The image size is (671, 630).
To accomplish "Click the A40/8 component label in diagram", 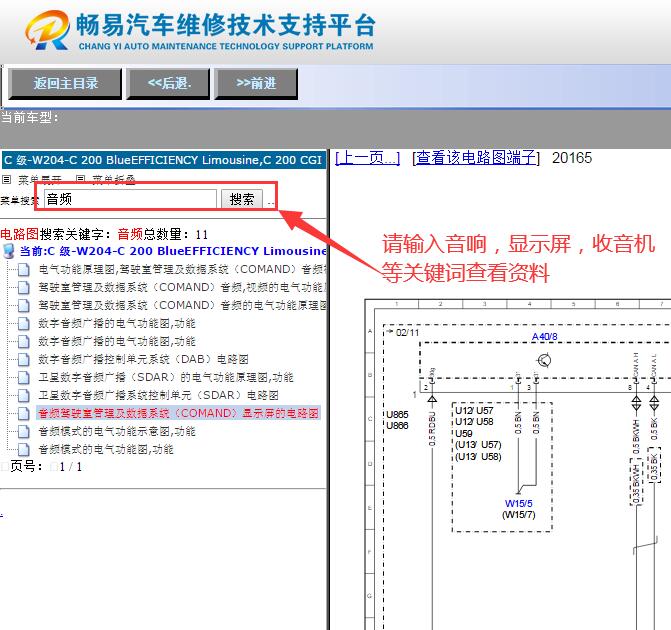I will click(544, 337).
